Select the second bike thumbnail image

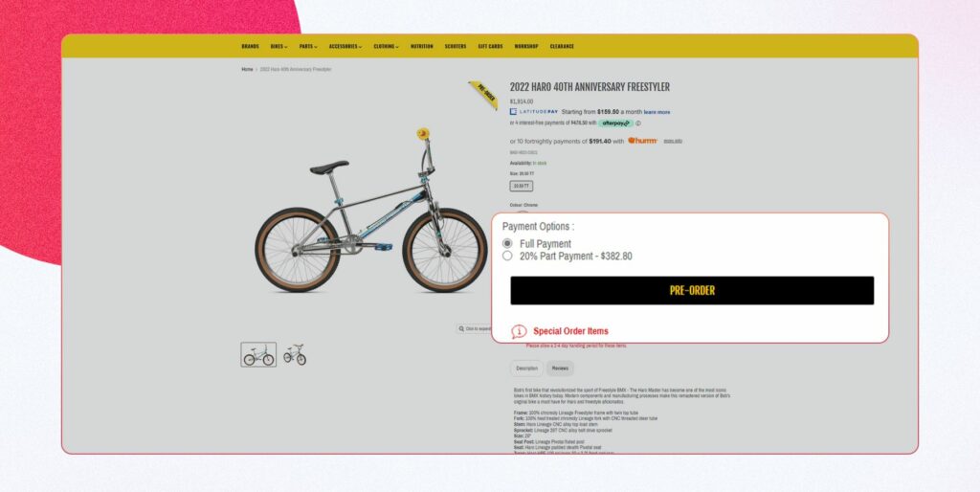(x=295, y=354)
